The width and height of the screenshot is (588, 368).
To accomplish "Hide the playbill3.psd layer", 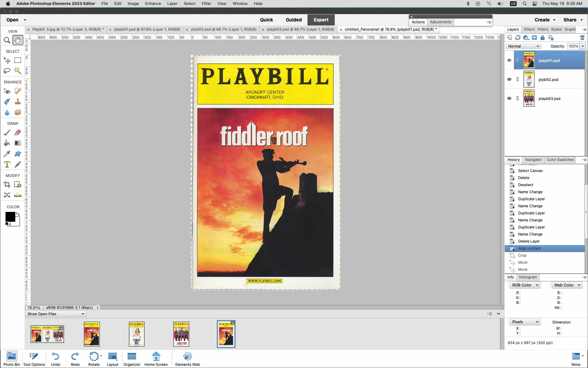I will coord(509,98).
